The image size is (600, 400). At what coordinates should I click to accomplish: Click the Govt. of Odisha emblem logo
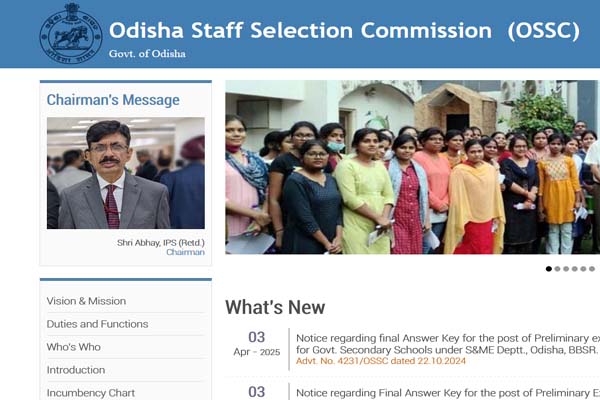point(71,33)
